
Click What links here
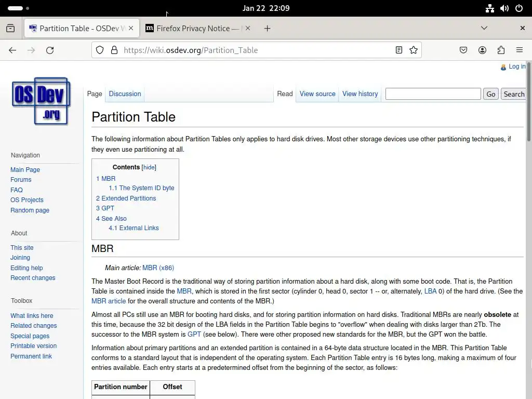pyautogui.click(x=32, y=315)
